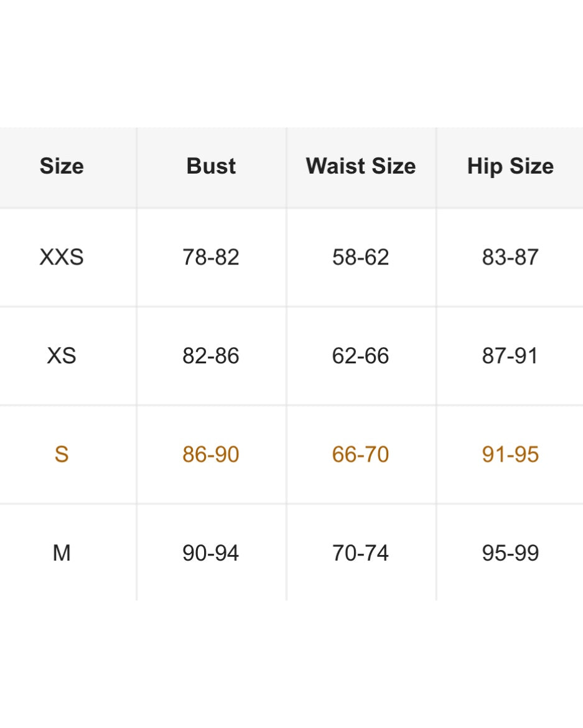
Task: Select the Hip Size column header
Action: [510, 166]
